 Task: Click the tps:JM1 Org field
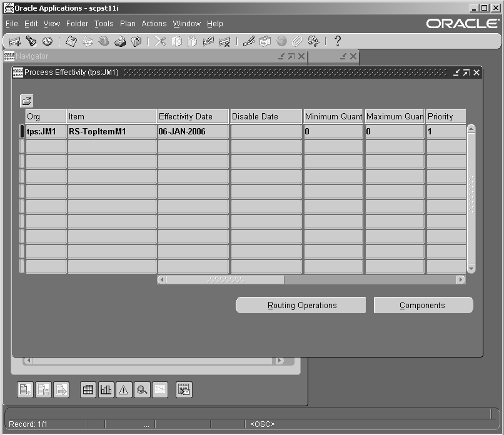tap(46, 131)
